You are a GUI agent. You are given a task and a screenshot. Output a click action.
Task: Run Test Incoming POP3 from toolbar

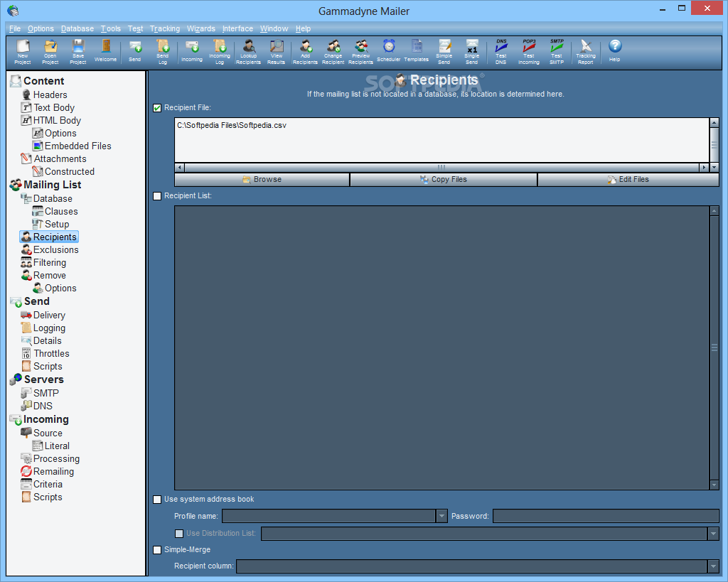[529, 51]
